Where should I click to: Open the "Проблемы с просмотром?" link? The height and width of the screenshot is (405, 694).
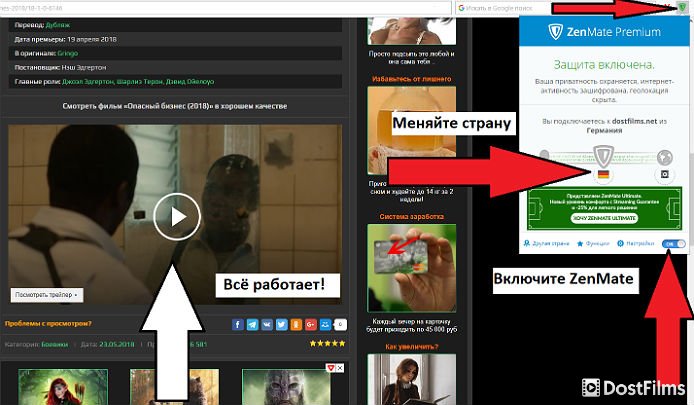point(48,324)
